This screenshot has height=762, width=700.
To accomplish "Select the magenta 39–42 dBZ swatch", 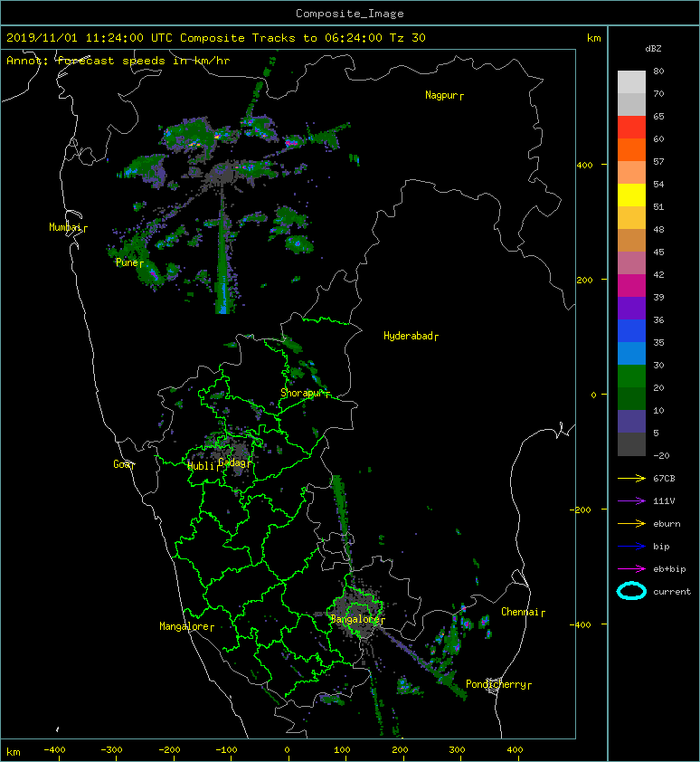I will (x=631, y=286).
